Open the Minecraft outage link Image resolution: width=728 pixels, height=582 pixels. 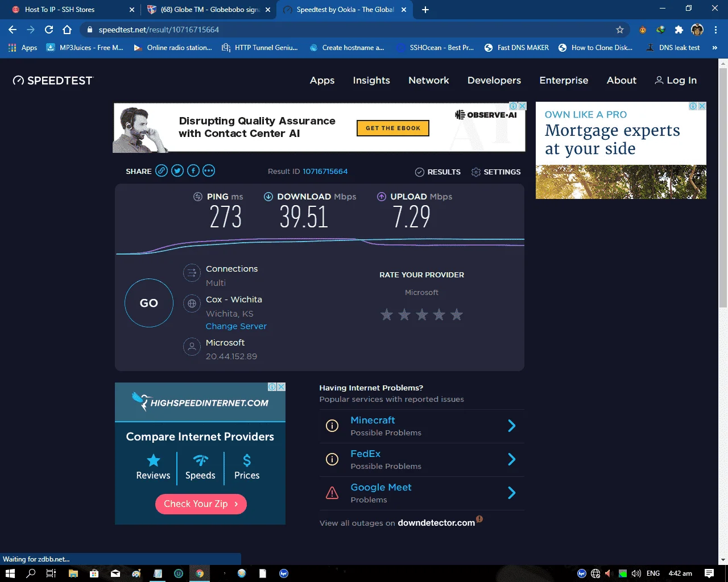tap(373, 420)
